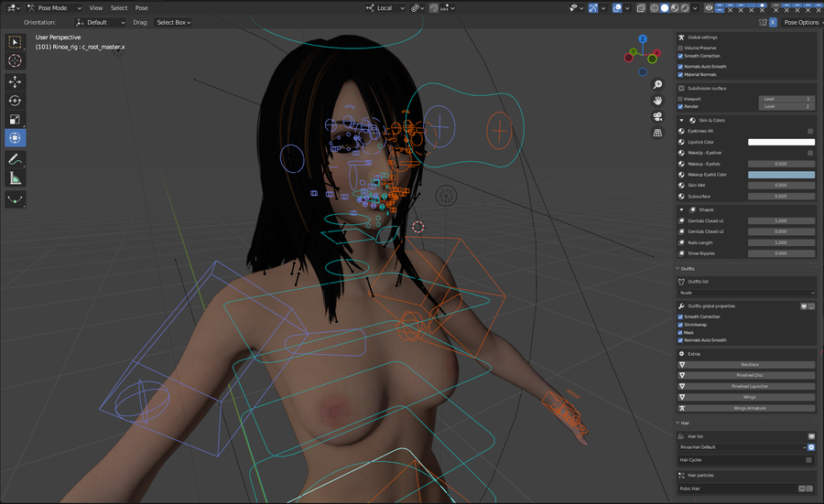Toggle the MakeUp - Eyeliner checkbox

tap(810, 153)
